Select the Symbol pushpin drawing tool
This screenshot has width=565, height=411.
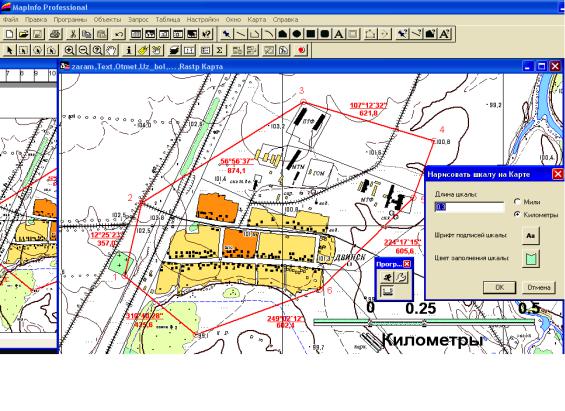coord(226,34)
